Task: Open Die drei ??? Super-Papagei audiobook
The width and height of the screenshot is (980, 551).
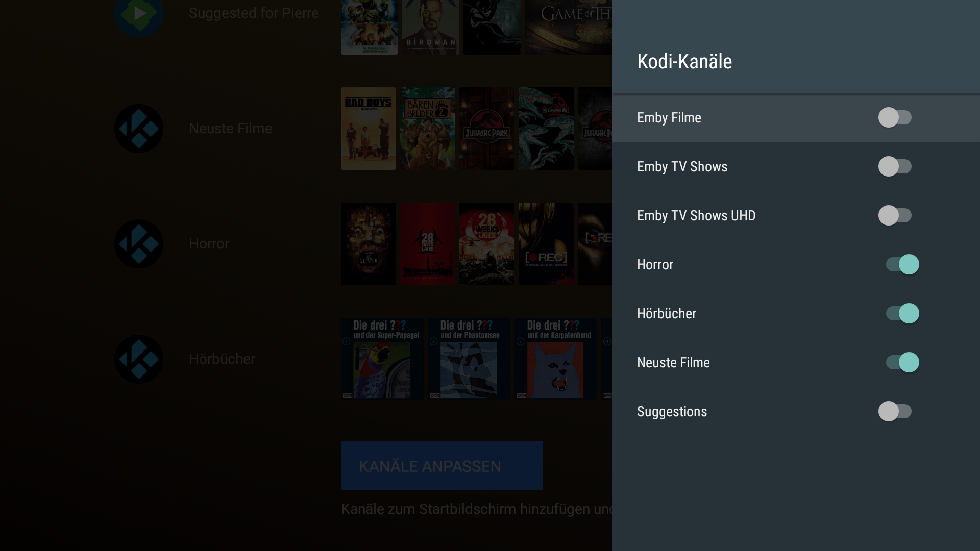Action: pyautogui.click(x=382, y=359)
